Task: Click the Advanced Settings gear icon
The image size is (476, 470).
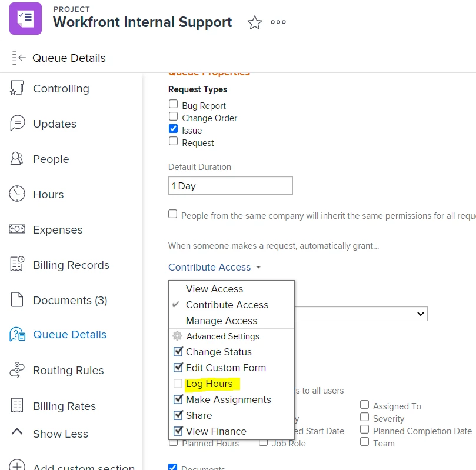Action: [177, 336]
